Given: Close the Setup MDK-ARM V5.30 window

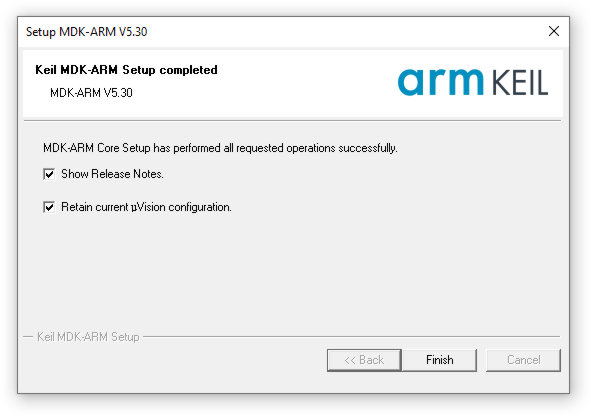Looking at the screenshot, I should (x=554, y=31).
